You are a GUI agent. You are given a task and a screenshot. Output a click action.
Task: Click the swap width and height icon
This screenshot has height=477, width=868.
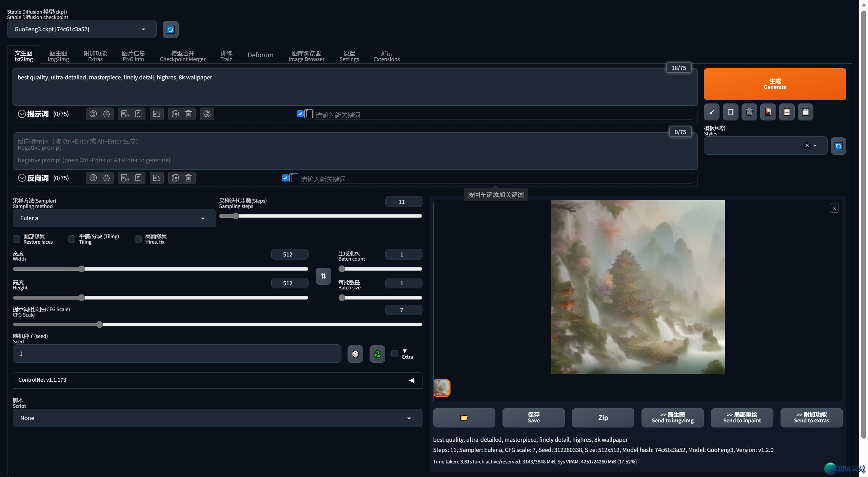[x=323, y=276]
